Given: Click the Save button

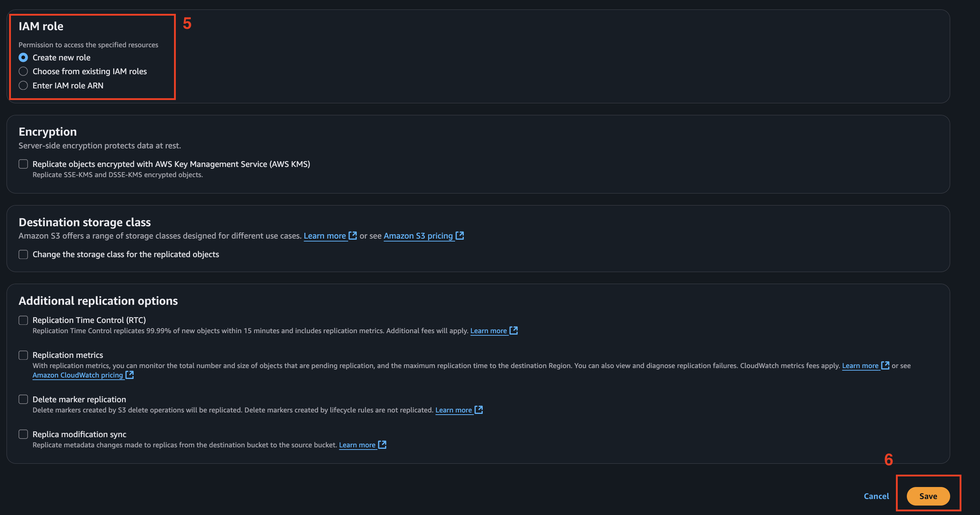Looking at the screenshot, I should coord(928,496).
